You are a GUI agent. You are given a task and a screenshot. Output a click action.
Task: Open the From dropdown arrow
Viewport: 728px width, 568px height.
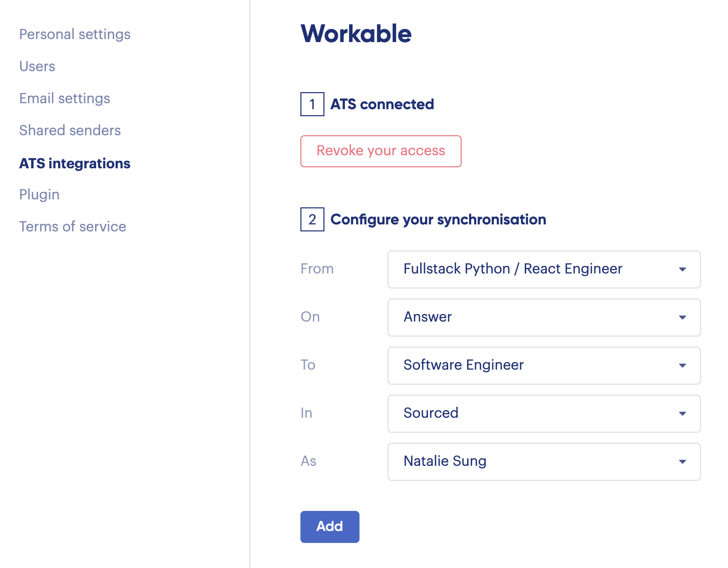pyautogui.click(x=682, y=269)
